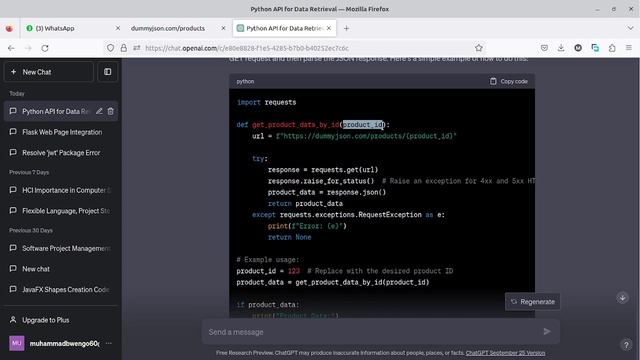Open the HCI Importance in Computer chat
Image resolution: width=640 pixels, height=360 pixels.
point(61,190)
